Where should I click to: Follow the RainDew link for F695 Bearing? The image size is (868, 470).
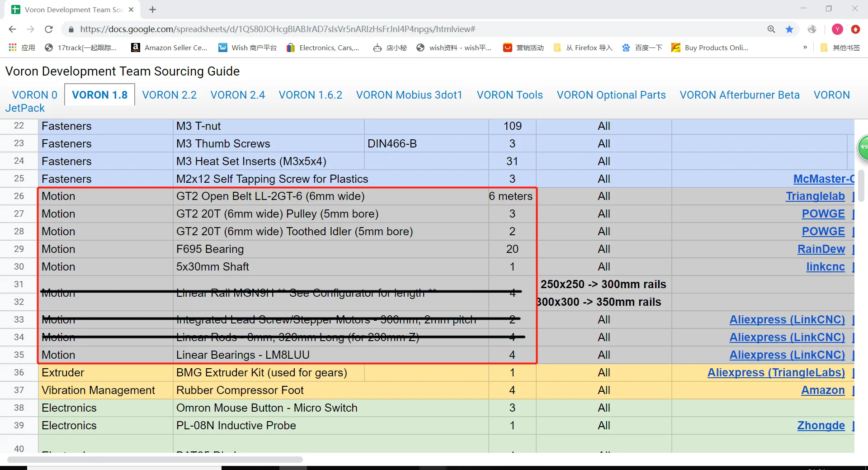coord(821,249)
